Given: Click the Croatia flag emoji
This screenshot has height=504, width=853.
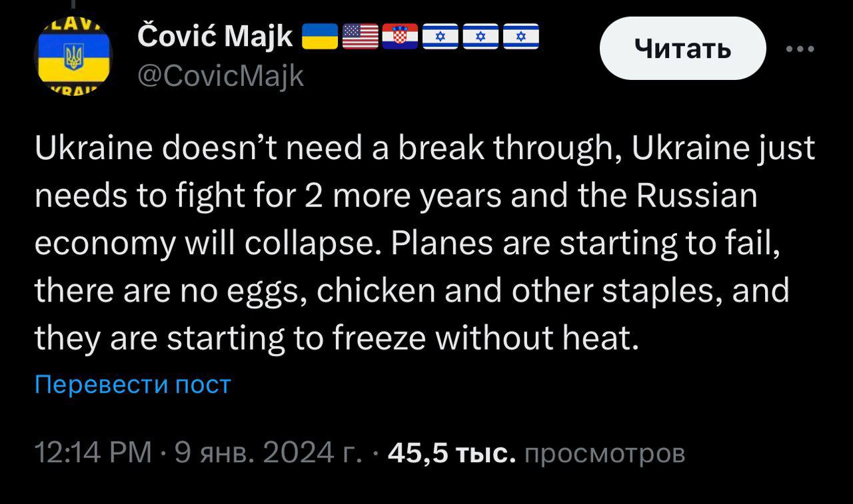Looking at the screenshot, I should (x=400, y=37).
